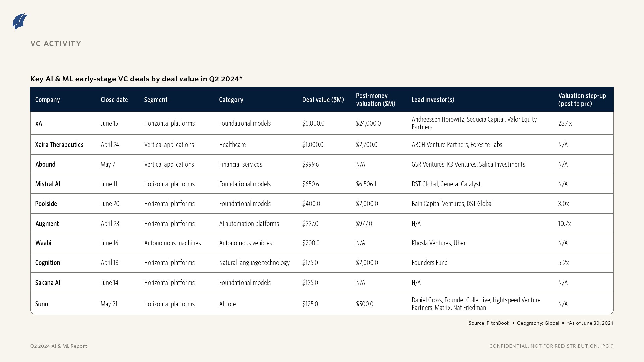Select the Mistral AI company name

pos(48,184)
